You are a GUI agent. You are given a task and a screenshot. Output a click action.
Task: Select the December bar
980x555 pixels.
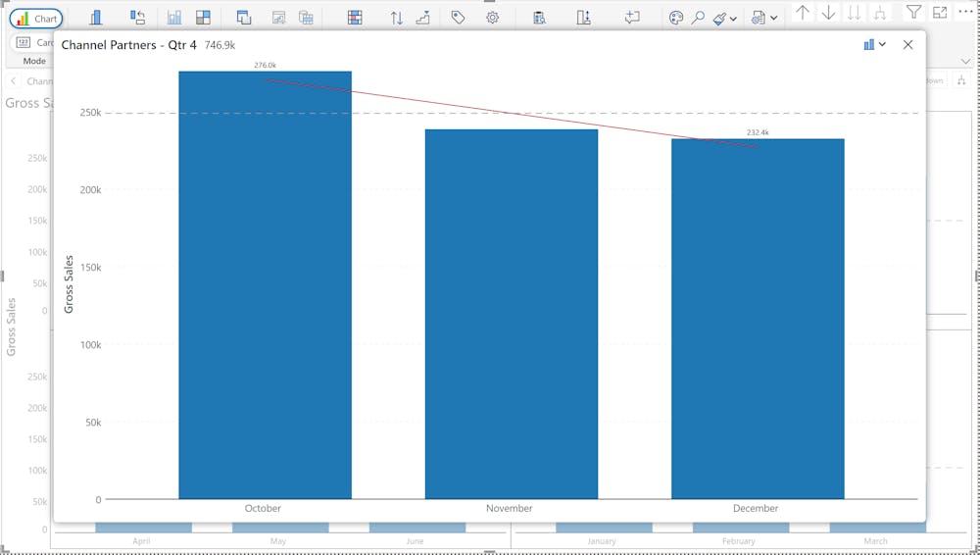tap(758, 319)
